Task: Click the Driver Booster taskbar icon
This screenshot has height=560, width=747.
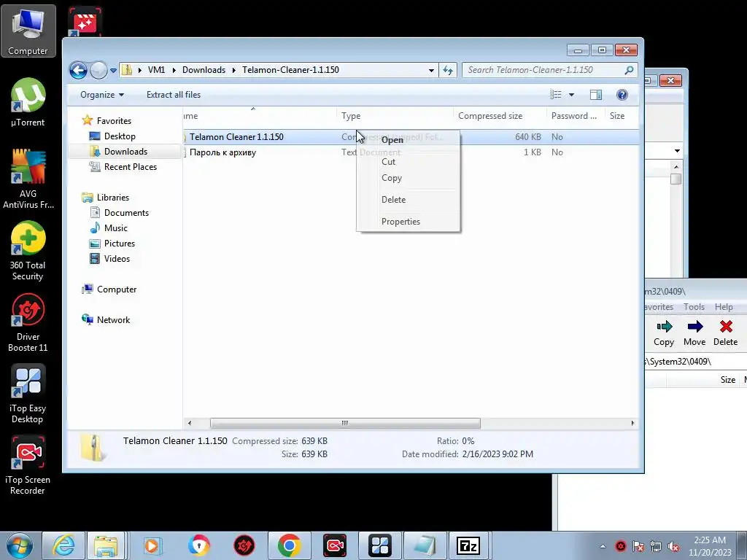Action: pos(244,545)
